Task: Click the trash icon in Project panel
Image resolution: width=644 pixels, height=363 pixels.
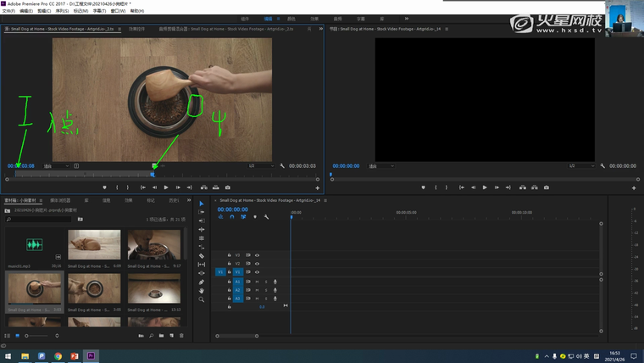Action: [x=181, y=336]
